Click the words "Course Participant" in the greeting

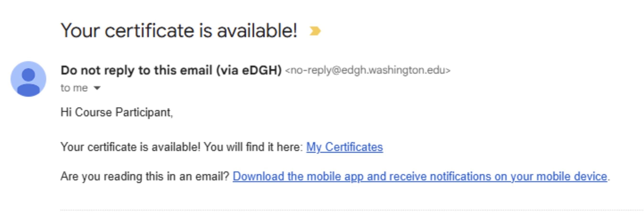click(124, 112)
